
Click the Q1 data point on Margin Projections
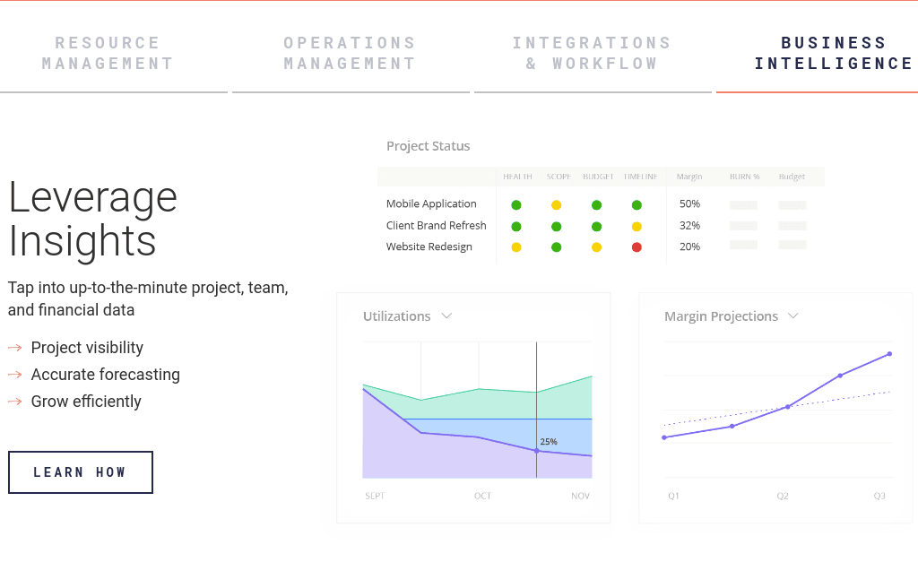click(x=664, y=437)
